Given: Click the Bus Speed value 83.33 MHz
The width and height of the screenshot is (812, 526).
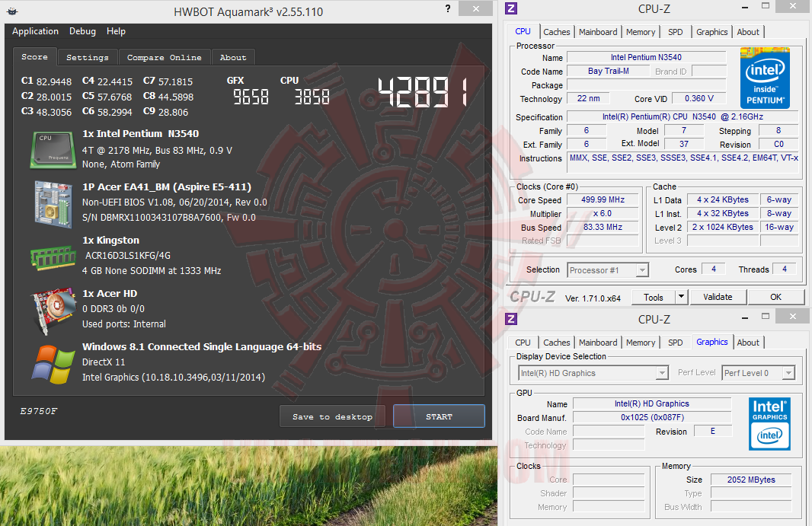Looking at the screenshot, I should coord(603,228).
